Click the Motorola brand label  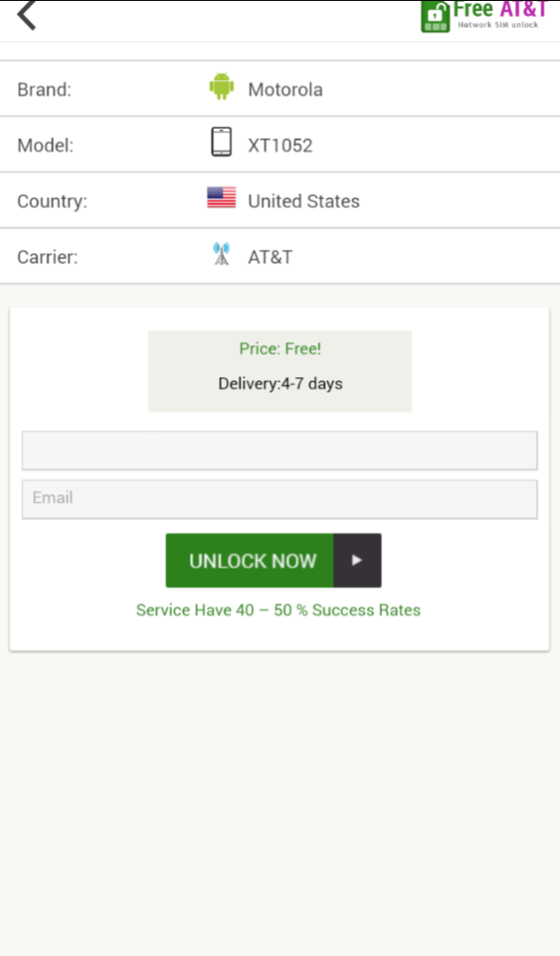click(285, 89)
